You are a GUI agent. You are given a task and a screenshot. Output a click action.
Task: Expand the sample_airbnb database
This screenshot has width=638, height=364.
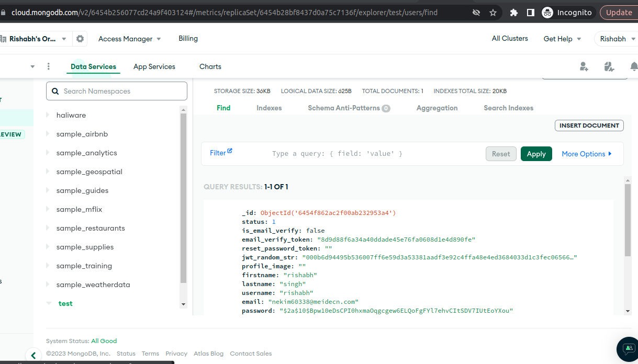[48, 134]
